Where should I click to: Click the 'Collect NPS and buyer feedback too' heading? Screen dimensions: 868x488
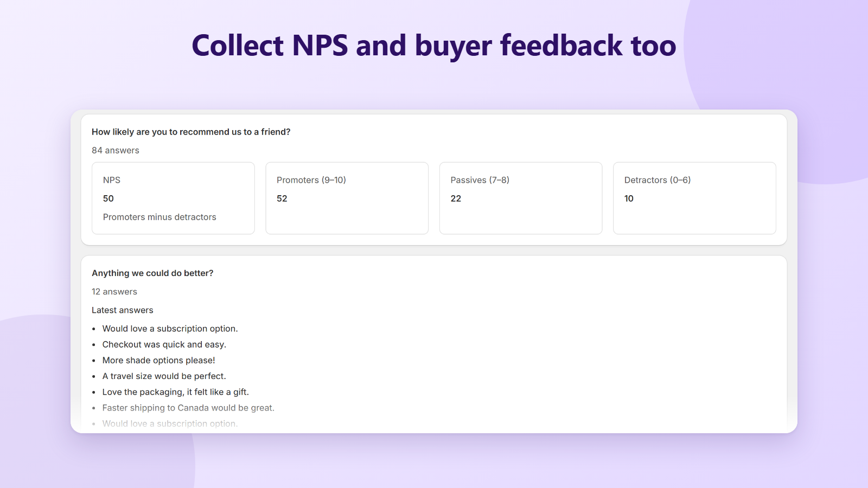(434, 46)
